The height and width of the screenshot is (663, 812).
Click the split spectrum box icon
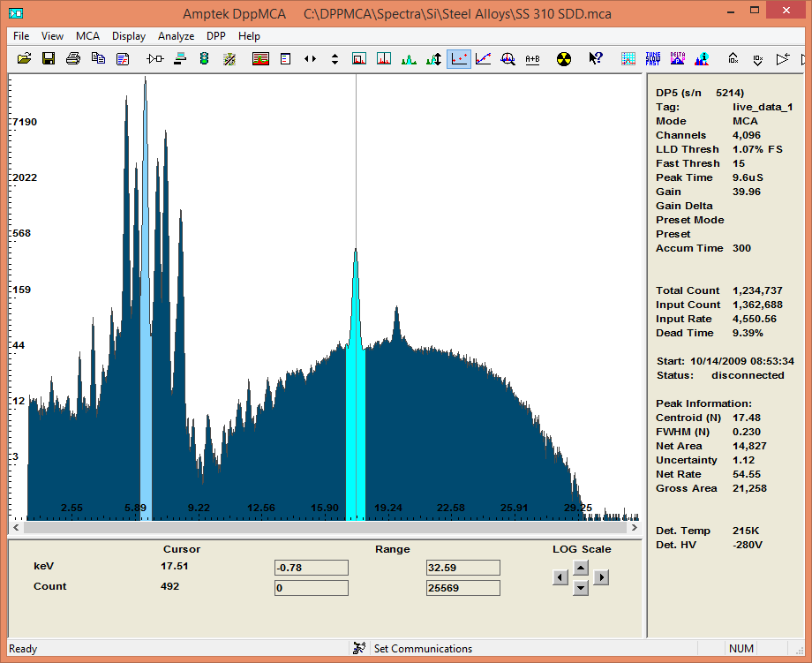pos(384,58)
